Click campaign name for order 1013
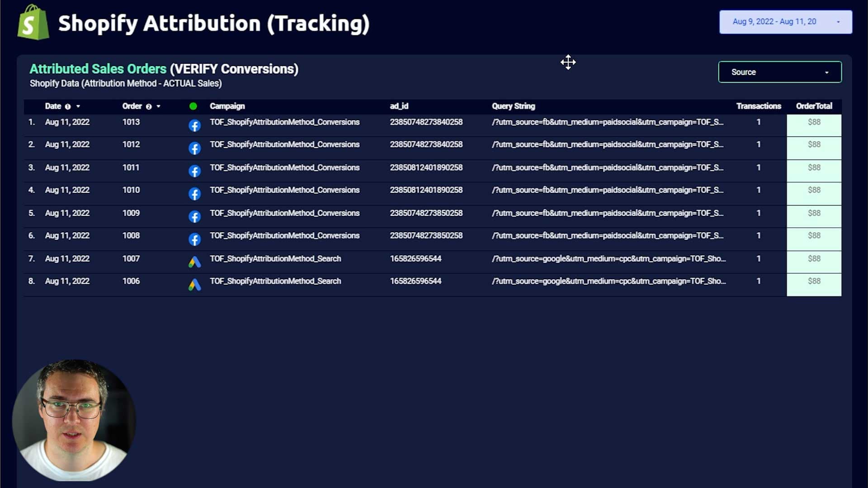The width and height of the screenshot is (868, 488). click(x=284, y=122)
